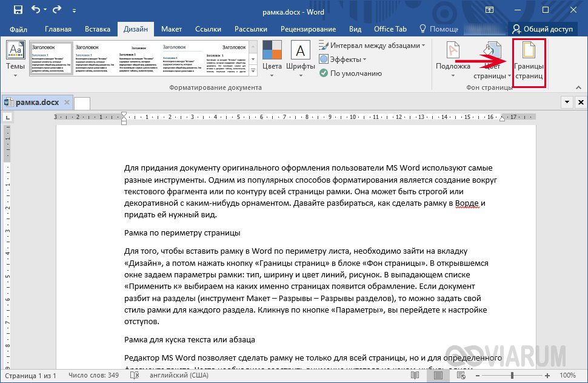
Task: Click Число слов: 349 word count
Action: click(93, 375)
